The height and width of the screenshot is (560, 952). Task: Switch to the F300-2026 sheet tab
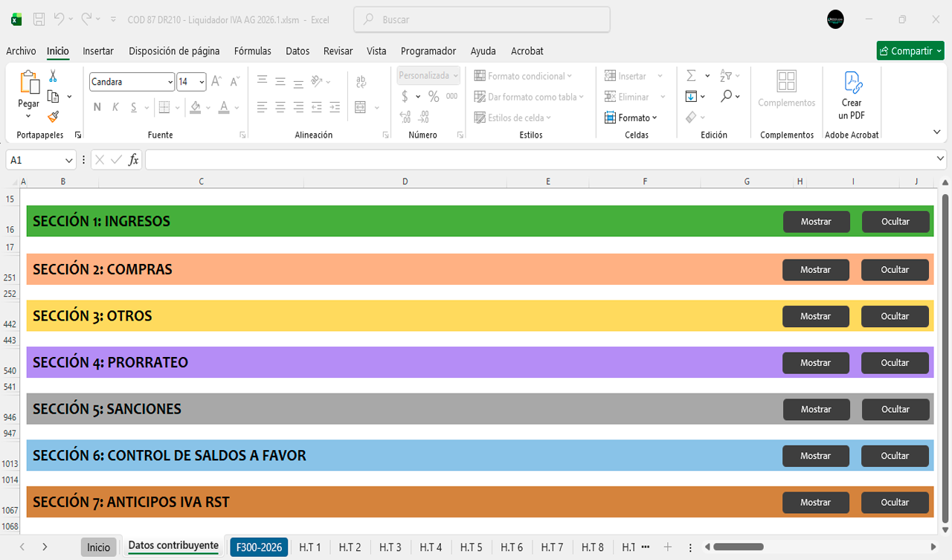click(x=259, y=547)
